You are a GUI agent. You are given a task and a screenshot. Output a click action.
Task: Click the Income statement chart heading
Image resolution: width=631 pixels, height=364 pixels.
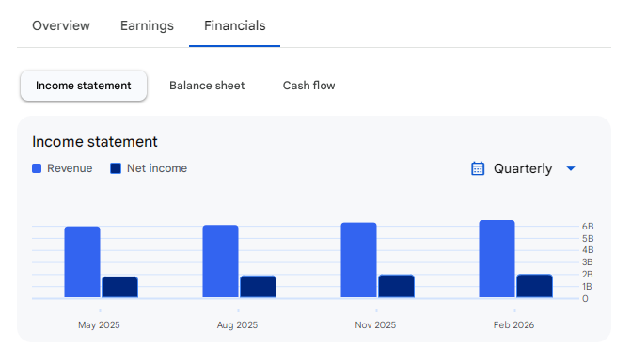coord(95,142)
